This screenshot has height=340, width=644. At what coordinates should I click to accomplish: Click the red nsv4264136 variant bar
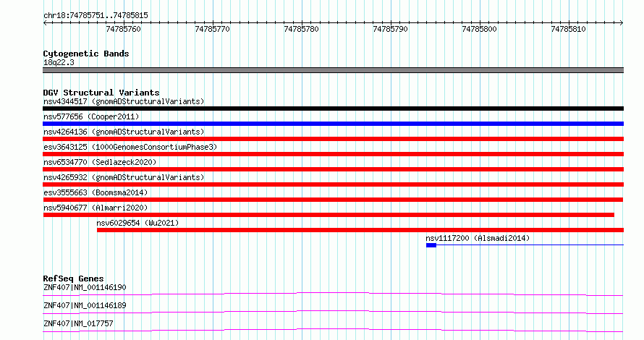pyautogui.click(x=333, y=139)
